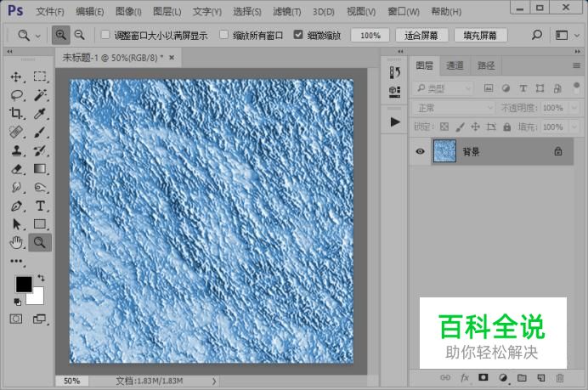Image resolution: width=588 pixels, height=390 pixels.
Task: Select the Eraser tool
Action: pyautogui.click(x=16, y=169)
